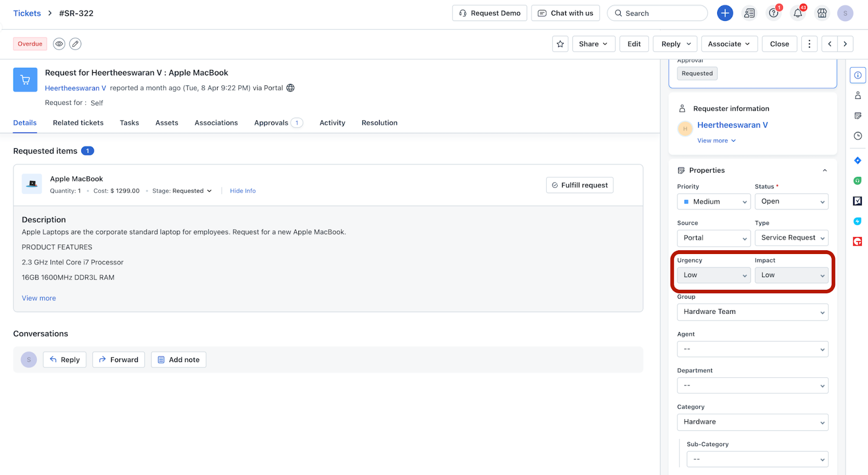Click the blue lightning app icon in sidebar
868x475 pixels.
858,221
